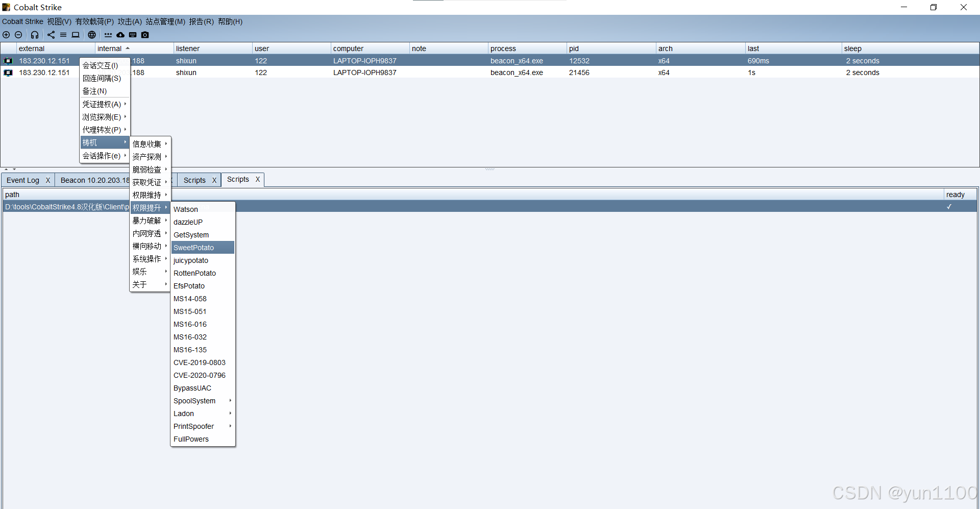Expand the Ladon submenu
Screen dimensions: 980x509
[x=203, y=414]
